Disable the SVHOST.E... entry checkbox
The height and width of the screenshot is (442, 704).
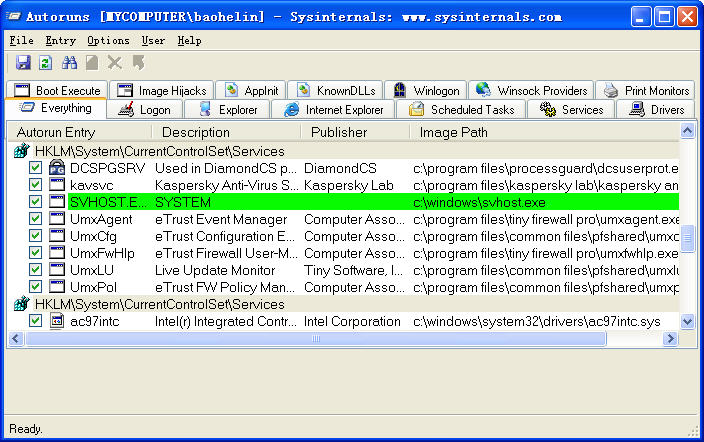[35, 202]
